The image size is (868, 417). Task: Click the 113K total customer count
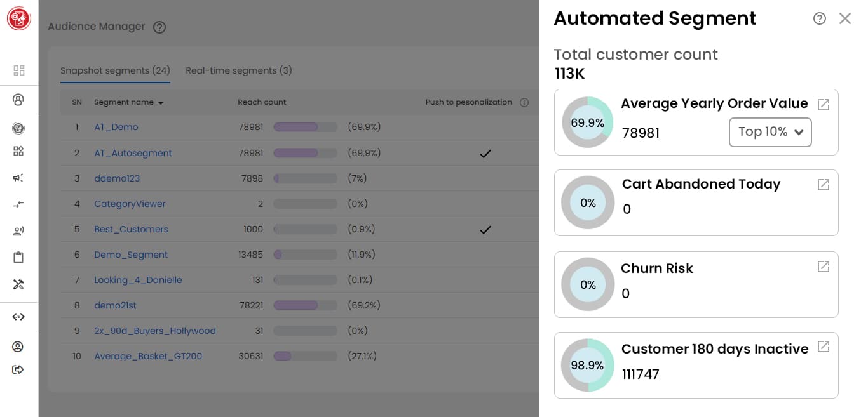pos(569,74)
